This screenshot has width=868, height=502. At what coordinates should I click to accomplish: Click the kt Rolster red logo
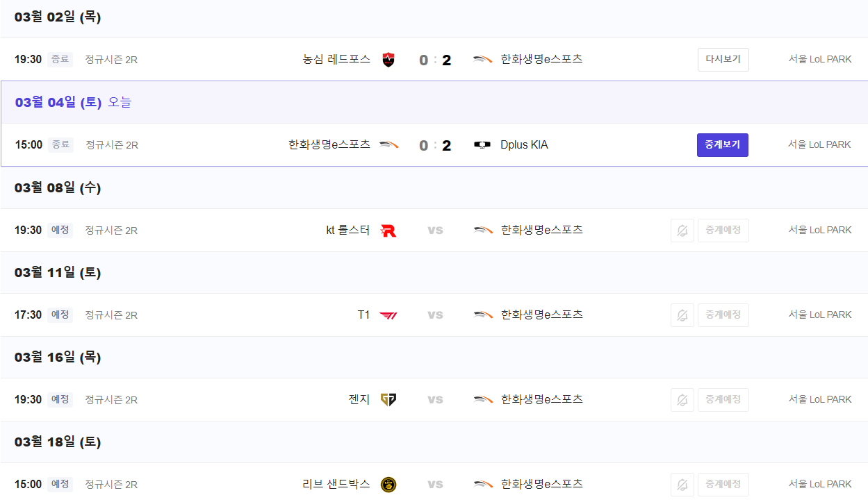(388, 231)
